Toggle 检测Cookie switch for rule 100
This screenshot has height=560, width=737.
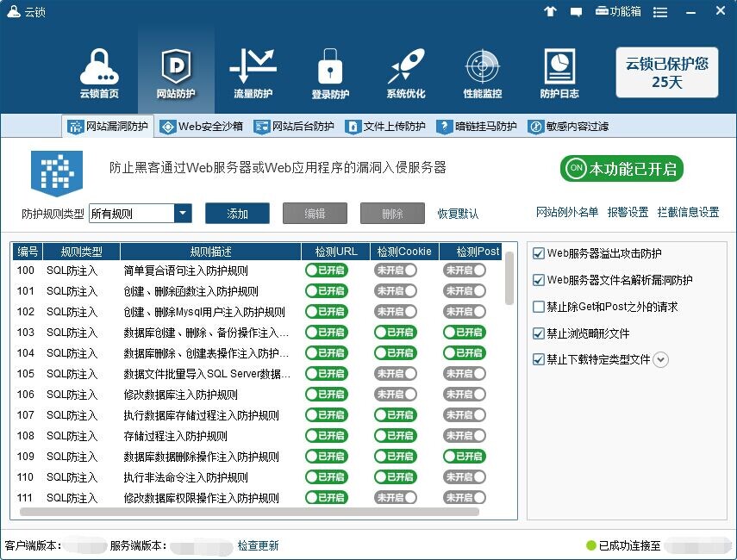point(396,271)
